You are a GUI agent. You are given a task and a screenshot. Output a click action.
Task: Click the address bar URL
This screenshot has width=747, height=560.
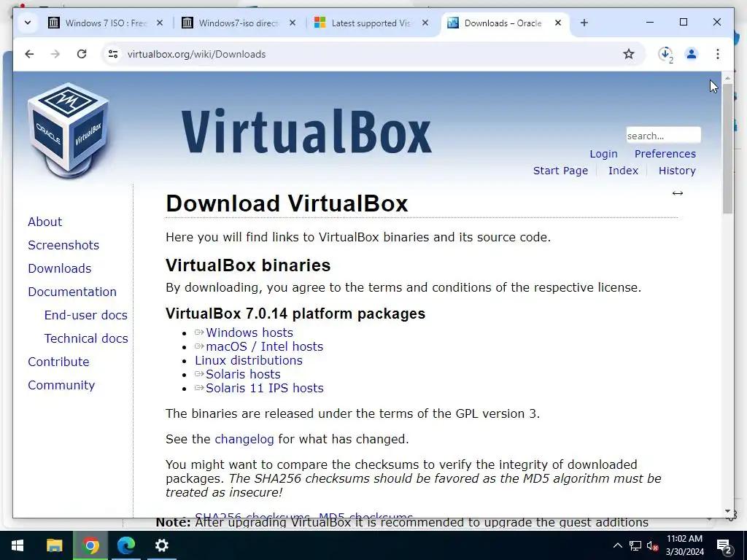pos(196,54)
